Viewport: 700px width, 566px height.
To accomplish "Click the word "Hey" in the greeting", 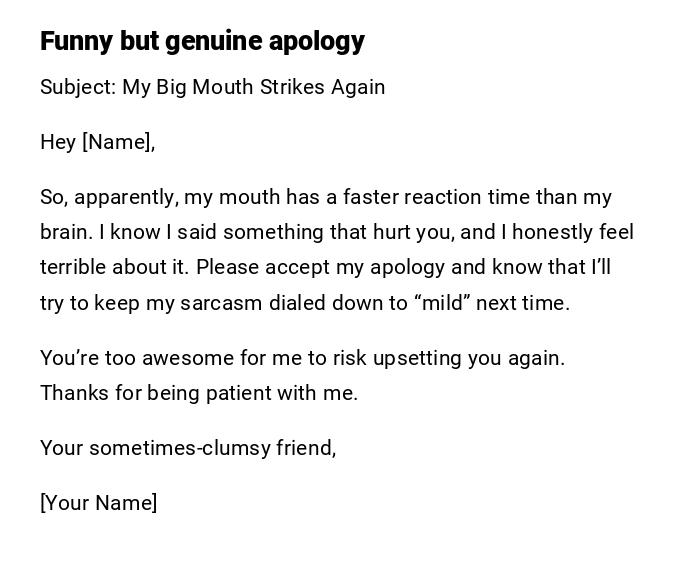I will coord(58,142).
